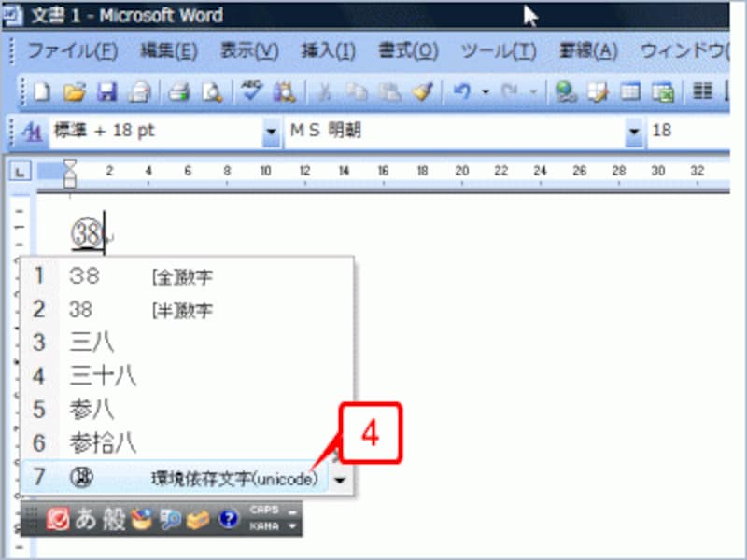This screenshot has height=560, width=747.
Task: Open the 挿入(I) menu
Action: tap(329, 50)
